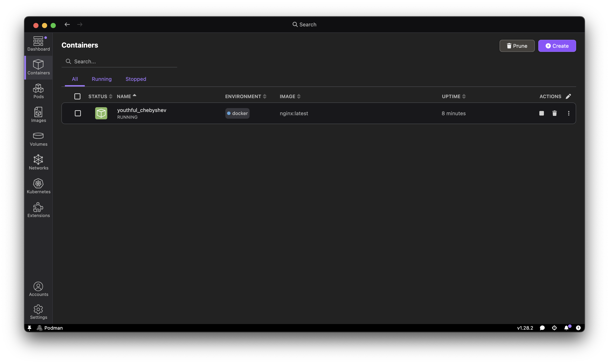Open the Networks sidebar section

38,162
